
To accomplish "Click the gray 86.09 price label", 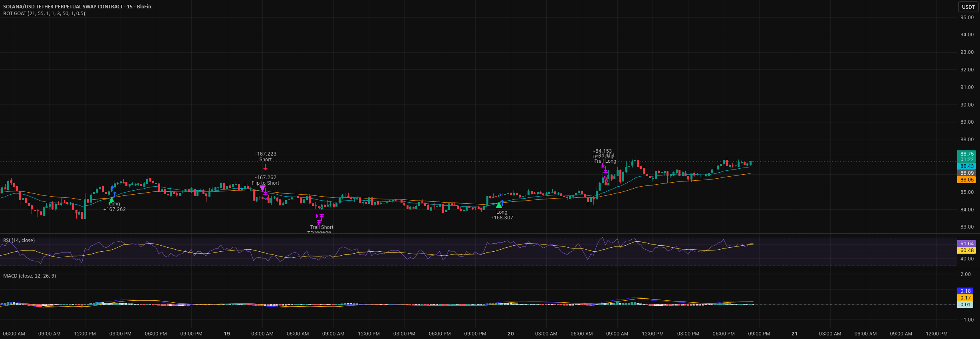I will pos(966,173).
